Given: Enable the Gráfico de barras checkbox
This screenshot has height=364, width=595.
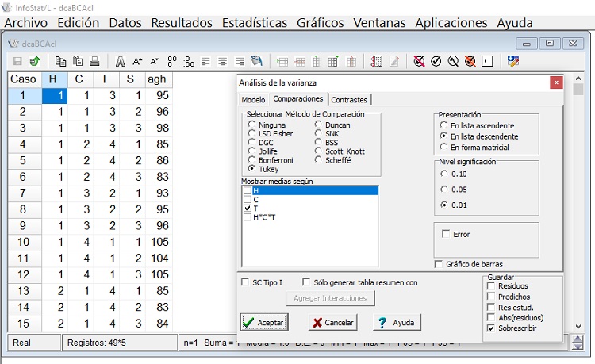Looking at the screenshot, I should (439, 264).
